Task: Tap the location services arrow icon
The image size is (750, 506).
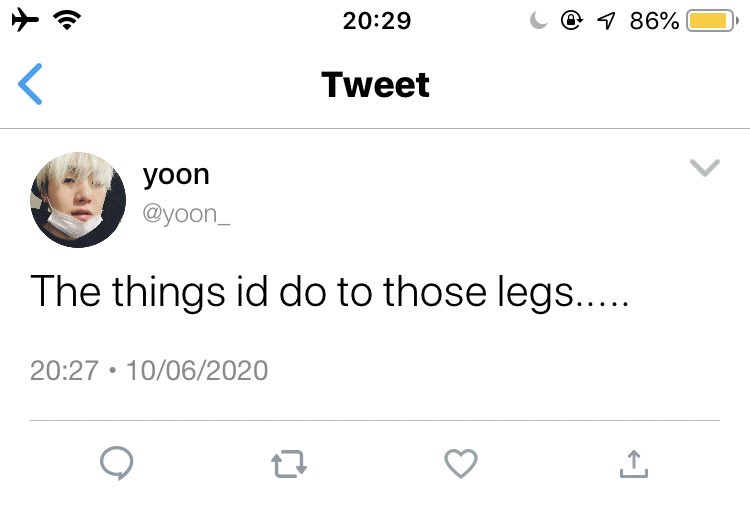Action: pos(606,21)
